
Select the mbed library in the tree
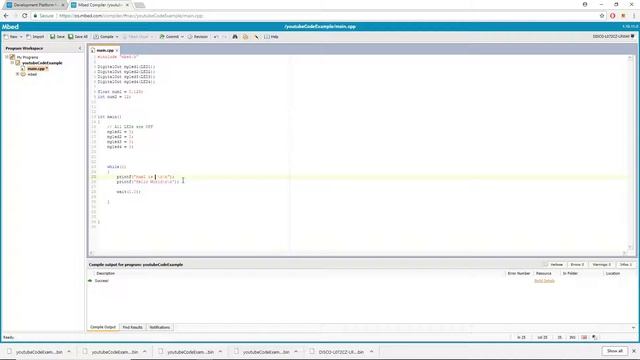coord(32,74)
